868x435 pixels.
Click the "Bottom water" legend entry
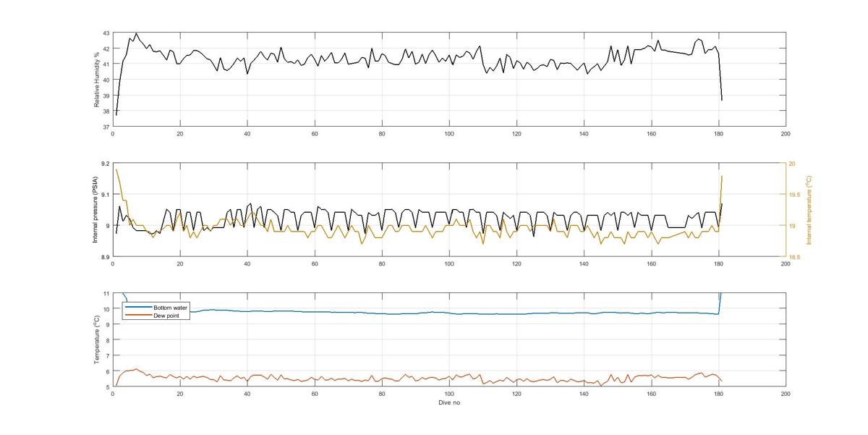click(x=170, y=308)
